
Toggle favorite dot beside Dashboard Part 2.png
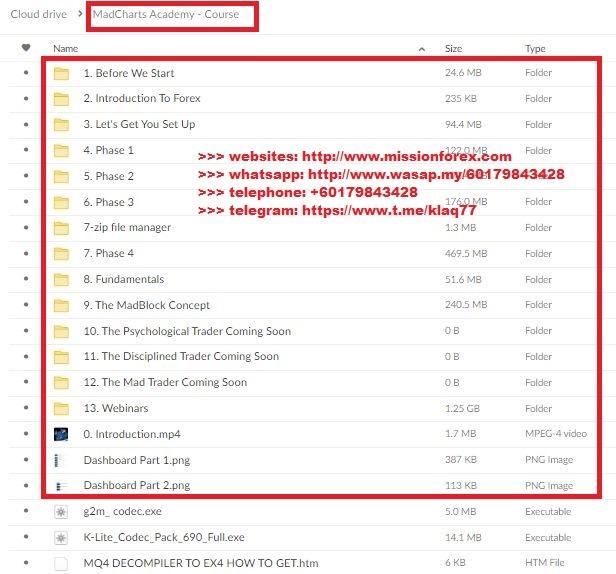pyautogui.click(x=26, y=485)
